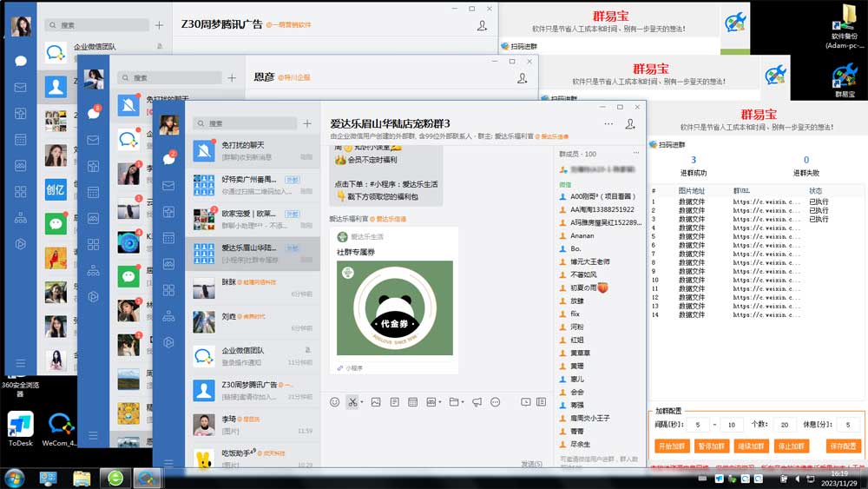The image size is (868, 489).
Task: Select the scissors screenshot tool
Action: click(x=352, y=402)
